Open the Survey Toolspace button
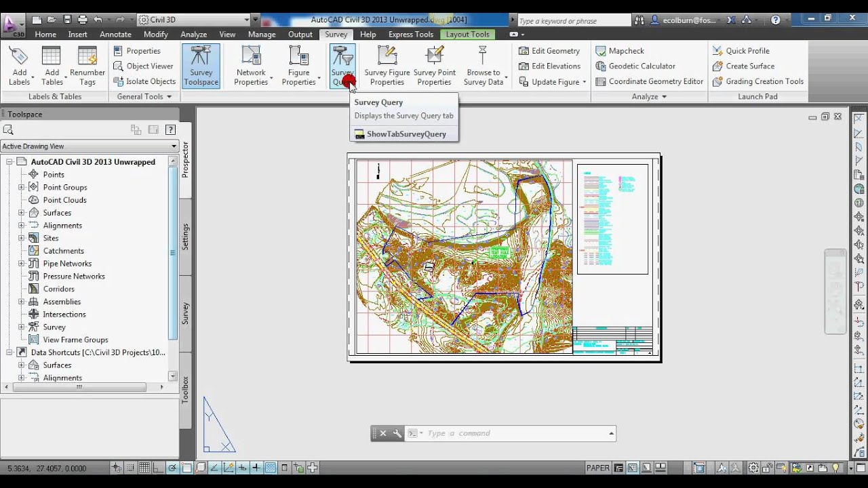Viewport: 868px width, 488px height. pos(201,66)
